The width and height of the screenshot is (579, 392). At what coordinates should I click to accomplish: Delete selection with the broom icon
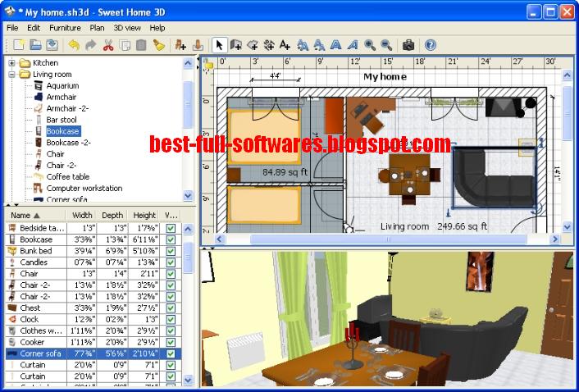[158, 45]
